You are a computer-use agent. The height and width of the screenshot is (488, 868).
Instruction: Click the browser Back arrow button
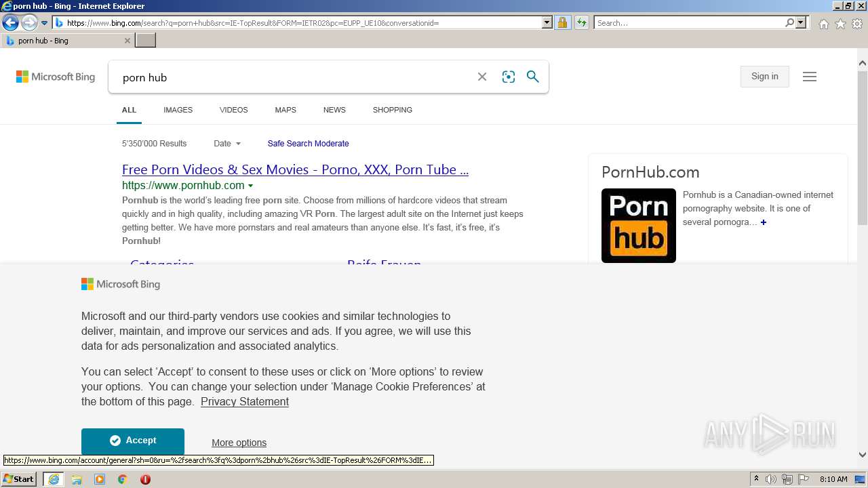(10, 23)
